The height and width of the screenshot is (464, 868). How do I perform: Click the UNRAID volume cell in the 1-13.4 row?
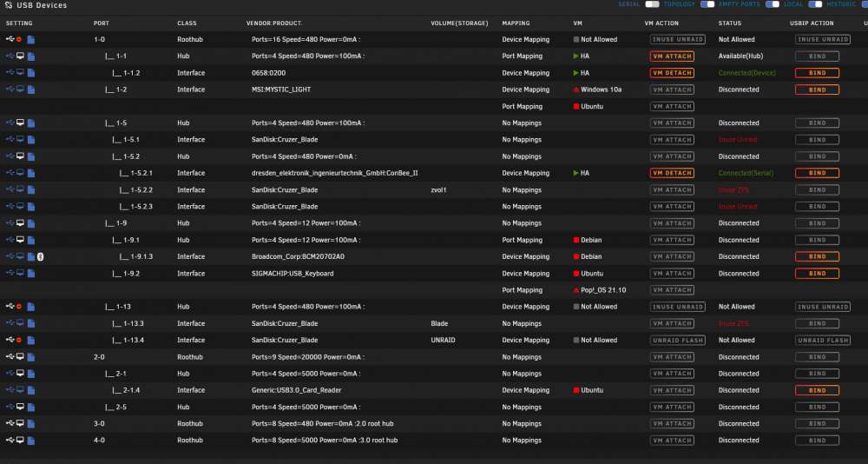[443, 340]
